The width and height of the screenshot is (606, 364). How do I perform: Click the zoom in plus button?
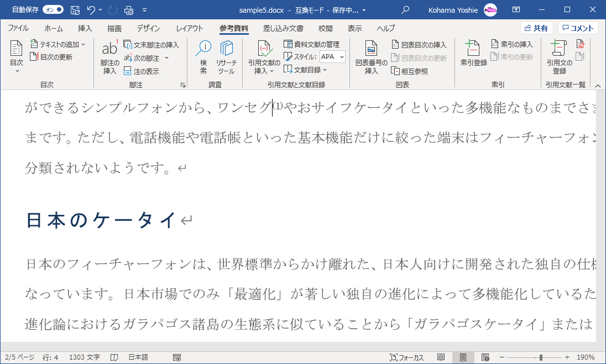click(567, 357)
